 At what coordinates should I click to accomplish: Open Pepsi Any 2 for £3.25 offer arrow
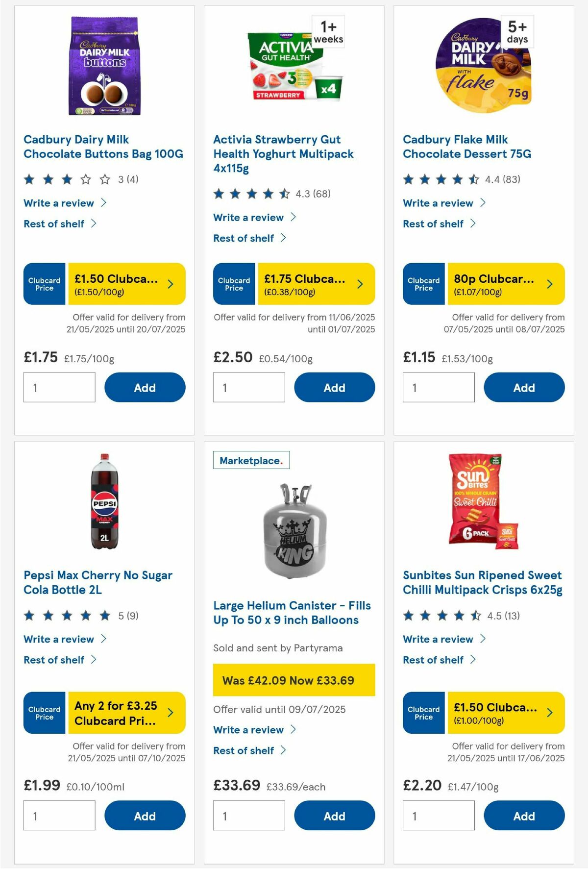[x=170, y=714]
